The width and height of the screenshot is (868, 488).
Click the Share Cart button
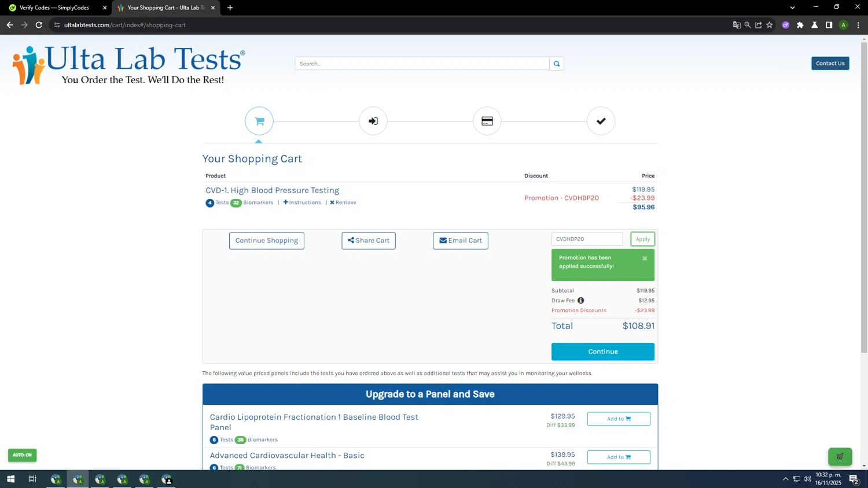[368, 241]
